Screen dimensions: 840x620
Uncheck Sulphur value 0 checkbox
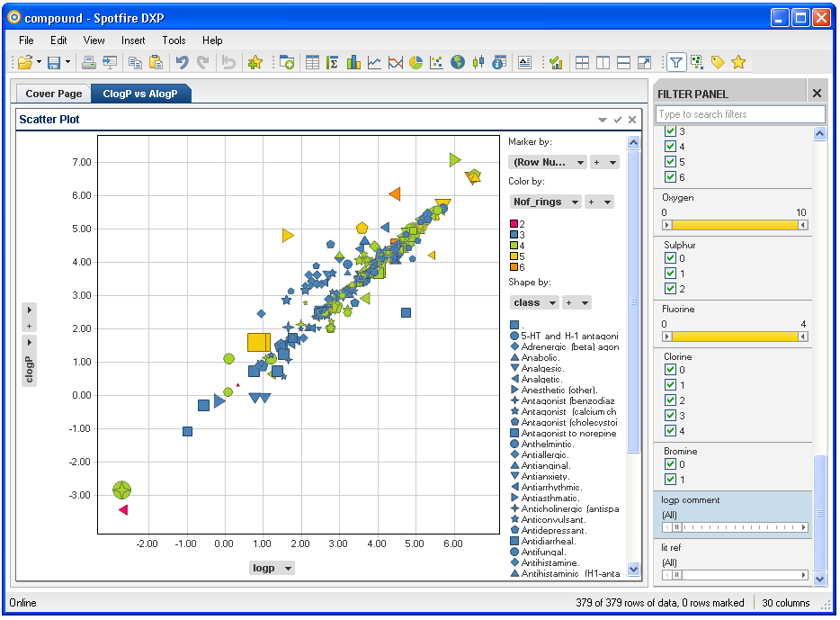point(670,258)
